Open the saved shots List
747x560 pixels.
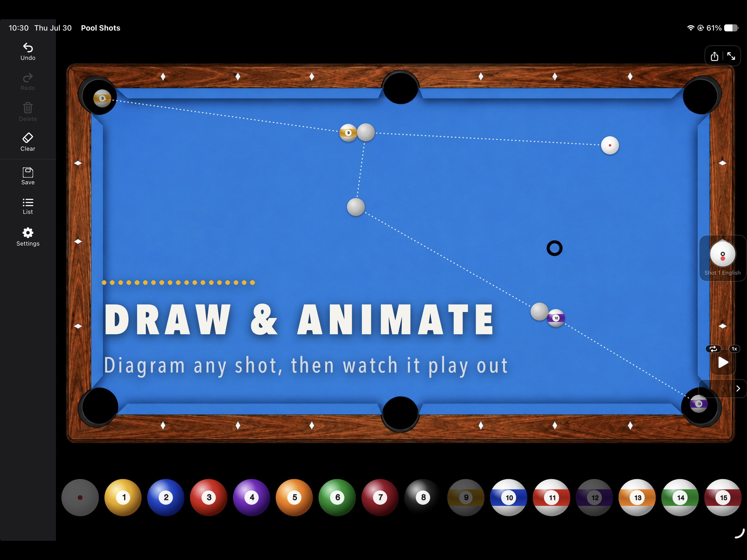pos(28,206)
